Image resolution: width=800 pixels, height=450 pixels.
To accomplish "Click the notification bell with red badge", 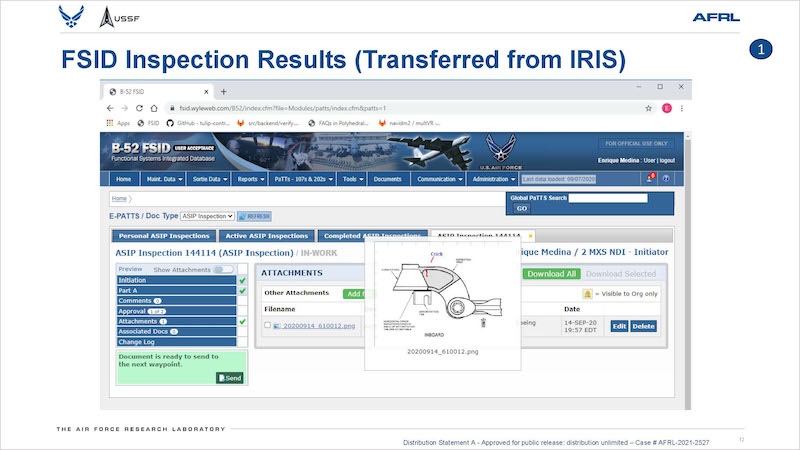I will pyautogui.click(x=650, y=179).
